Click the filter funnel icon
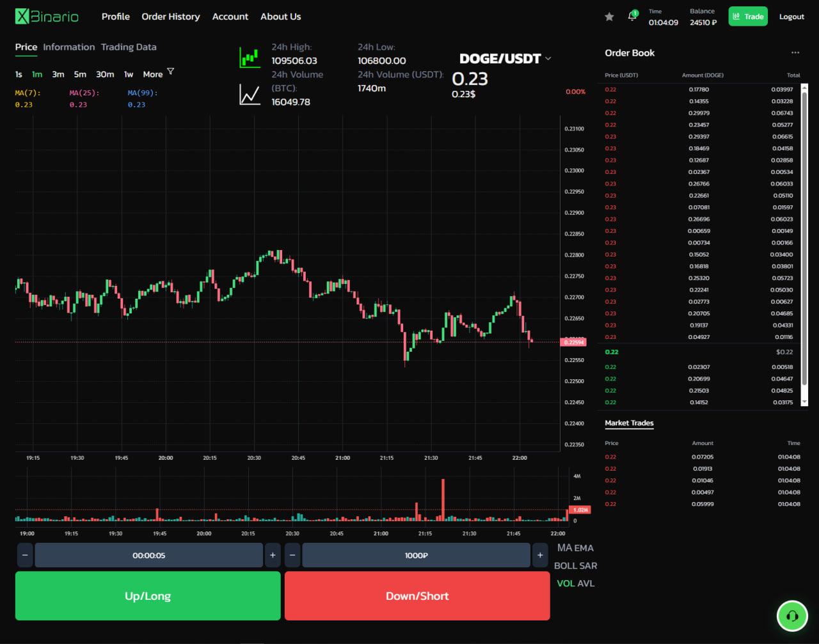This screenshot has width=819, height=644. pyautogui.click(x=171, y=72)
